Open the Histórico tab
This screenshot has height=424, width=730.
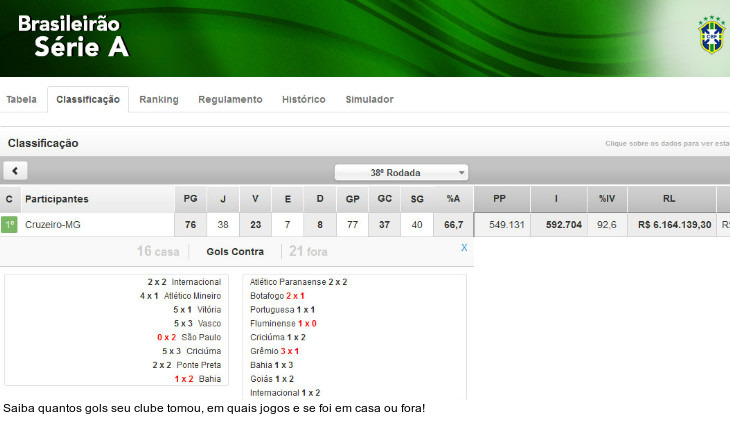pos(303,100)
